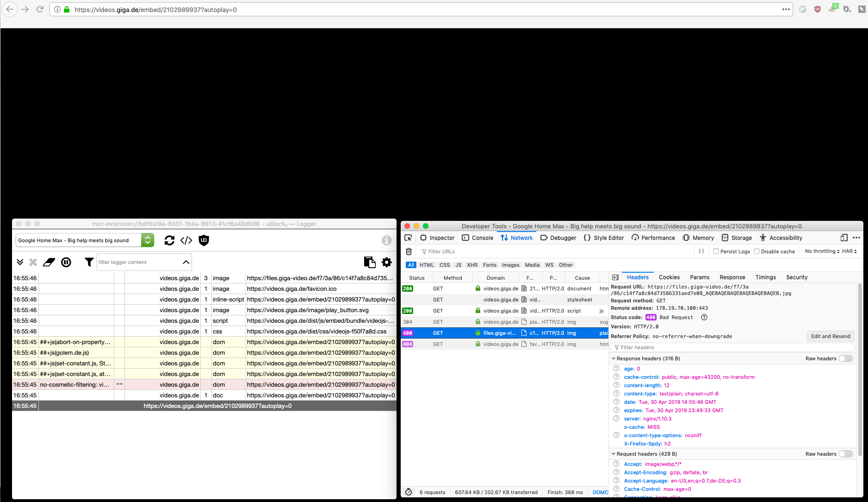
Task: Select the 404 favicon request row
Action: click(x=504, y=344)
